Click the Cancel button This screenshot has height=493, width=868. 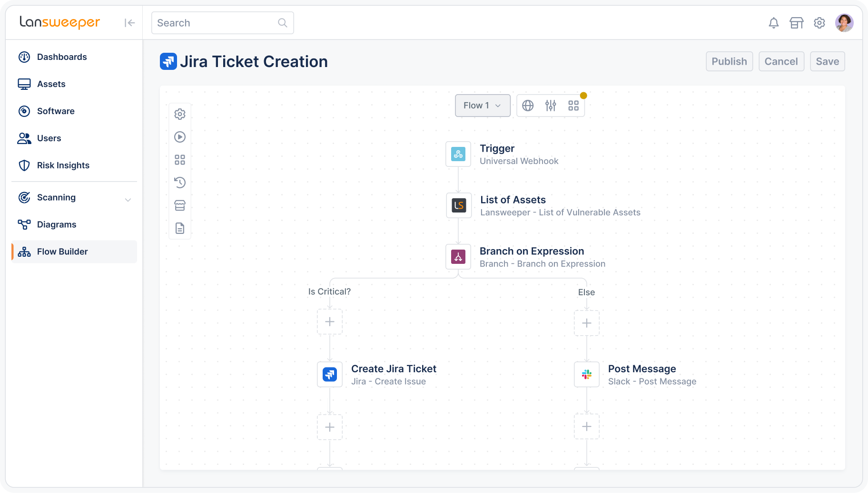click(x=781, y=61)
